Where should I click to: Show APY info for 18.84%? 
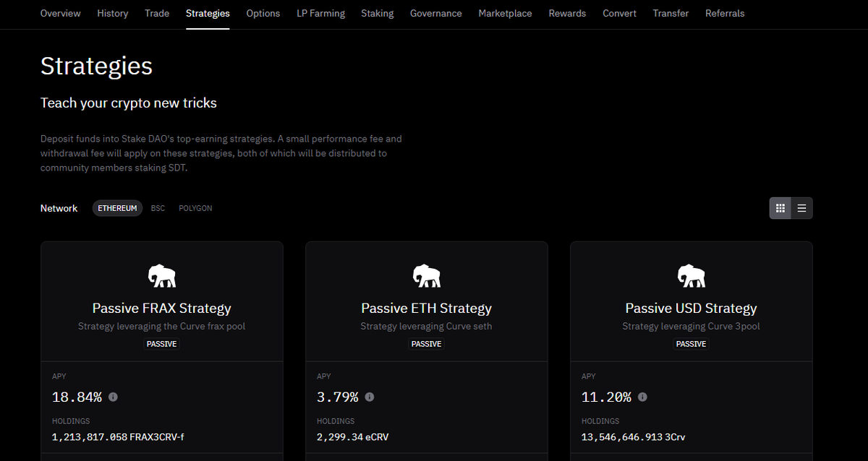coord(113,397)
